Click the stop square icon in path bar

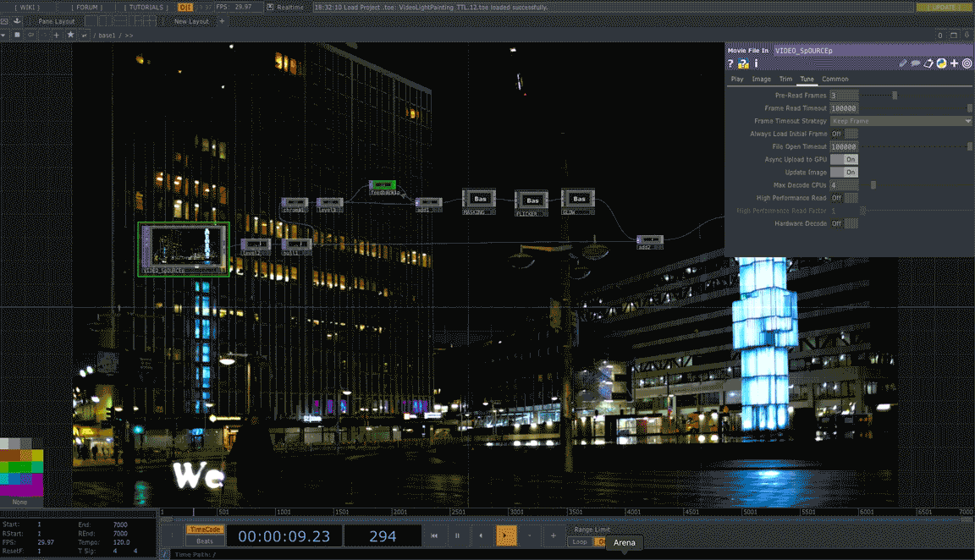18,35
